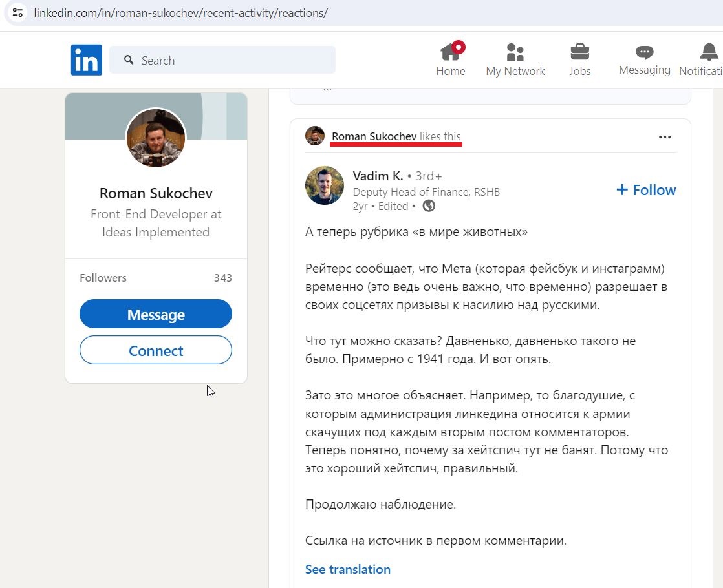Select the My Network nav label
This screenshot has height=588, width=723.
[515, 71]
